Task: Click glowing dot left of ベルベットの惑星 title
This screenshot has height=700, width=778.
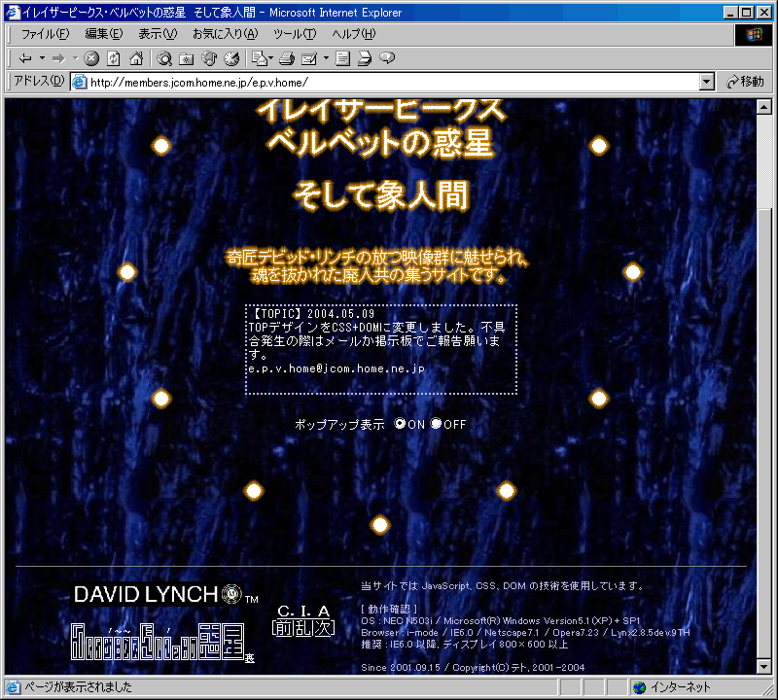Action: (161, 146)
